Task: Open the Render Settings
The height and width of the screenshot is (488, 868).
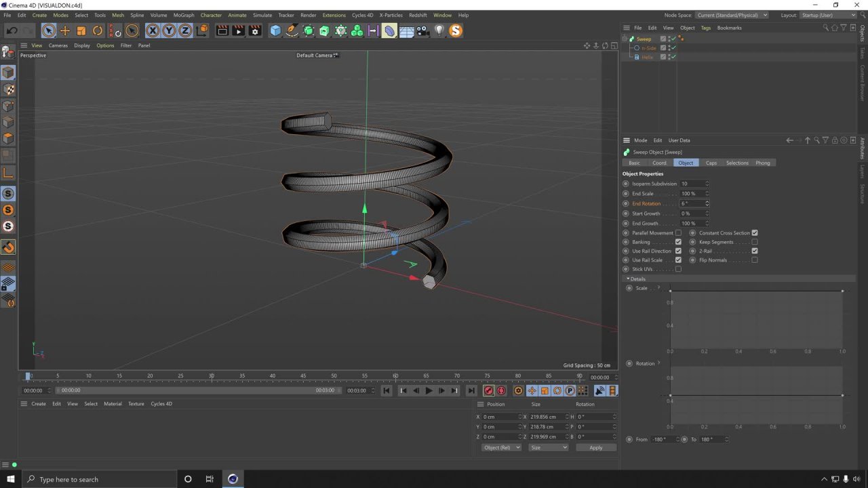Action: pos(255,30)
